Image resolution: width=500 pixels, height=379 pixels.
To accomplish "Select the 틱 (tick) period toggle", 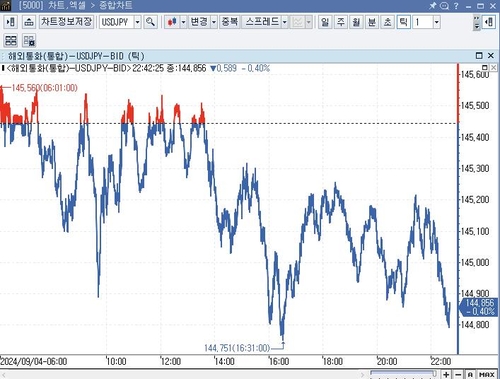I will 403,22.
